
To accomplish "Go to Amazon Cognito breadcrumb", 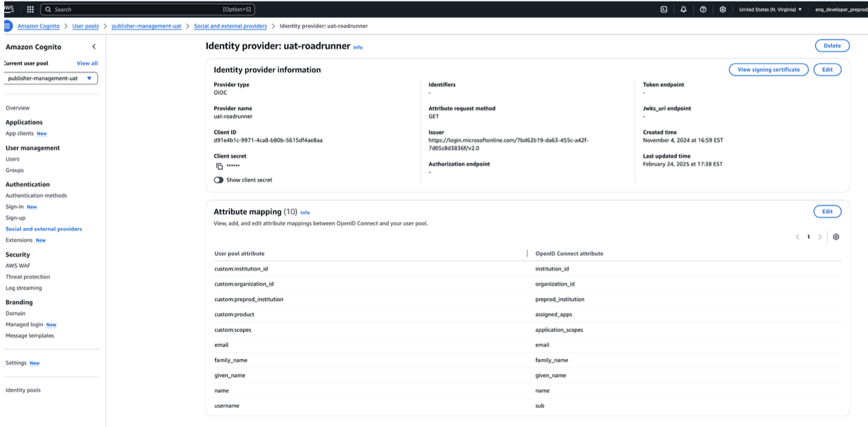I will coord(39,26).
